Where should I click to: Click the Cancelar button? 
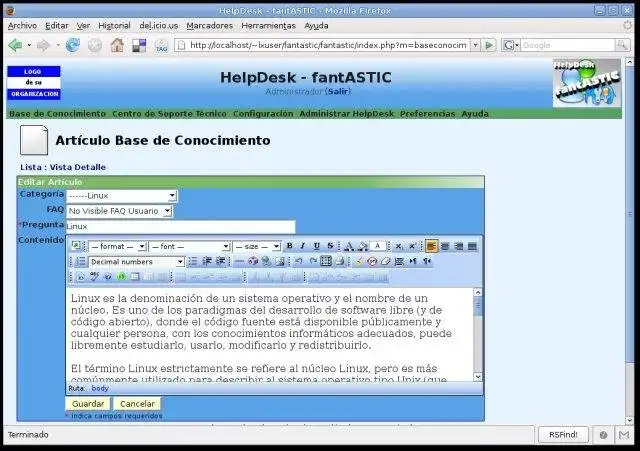(137, 404)
